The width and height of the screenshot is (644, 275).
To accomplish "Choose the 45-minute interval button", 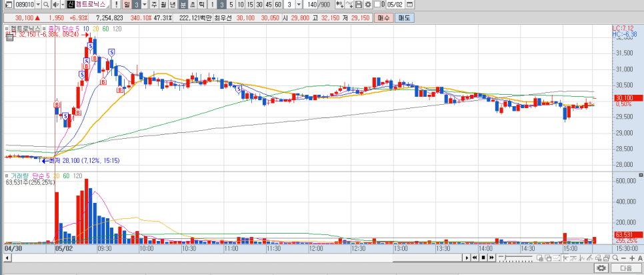I will 269,5.
